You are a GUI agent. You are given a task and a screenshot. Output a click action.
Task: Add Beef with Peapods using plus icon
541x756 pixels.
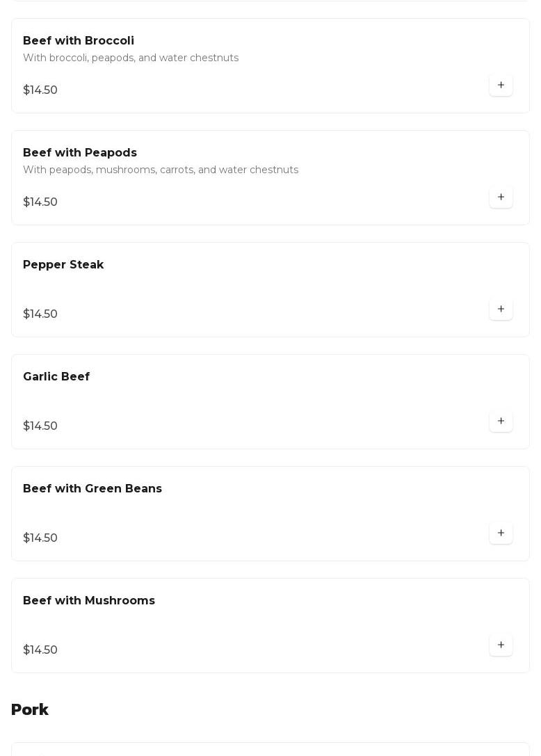[501, 197]
